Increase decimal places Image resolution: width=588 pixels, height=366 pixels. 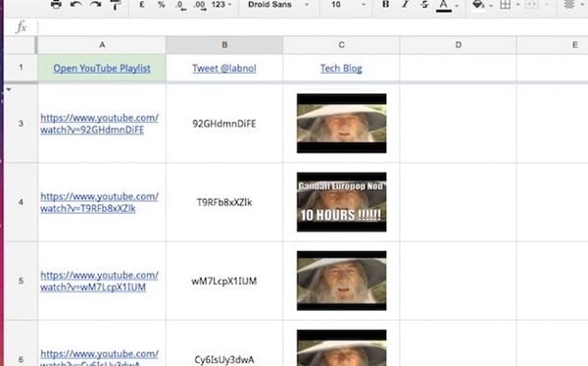coord(200,5)
